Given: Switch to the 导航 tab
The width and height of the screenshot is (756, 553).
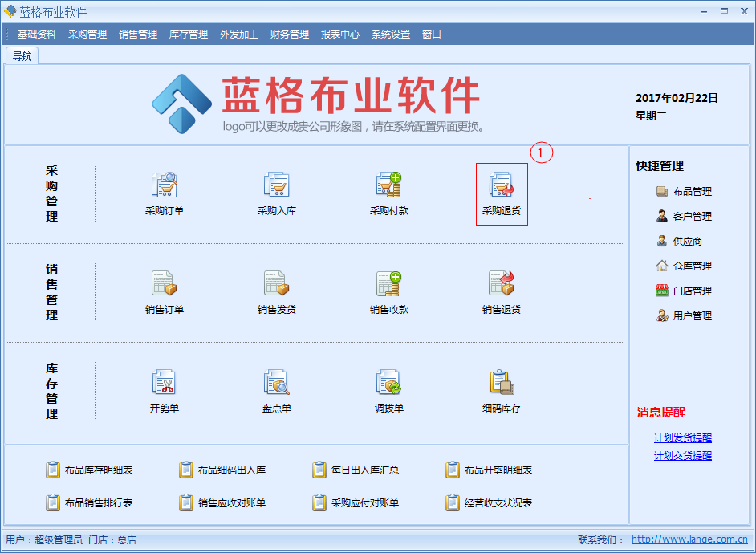Looking at the screenshot, I should 22,56.
